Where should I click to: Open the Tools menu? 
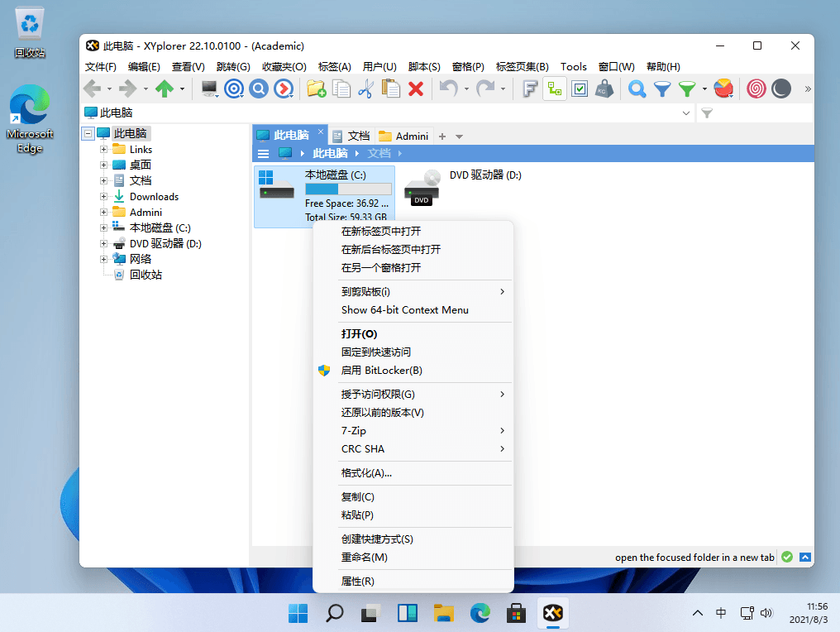point(573,66)
